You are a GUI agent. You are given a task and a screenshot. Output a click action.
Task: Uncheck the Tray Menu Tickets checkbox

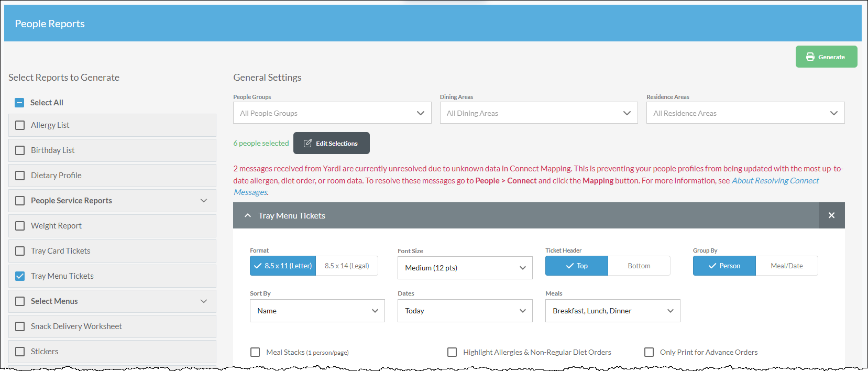pyautogui.click(x=20, y=276)
